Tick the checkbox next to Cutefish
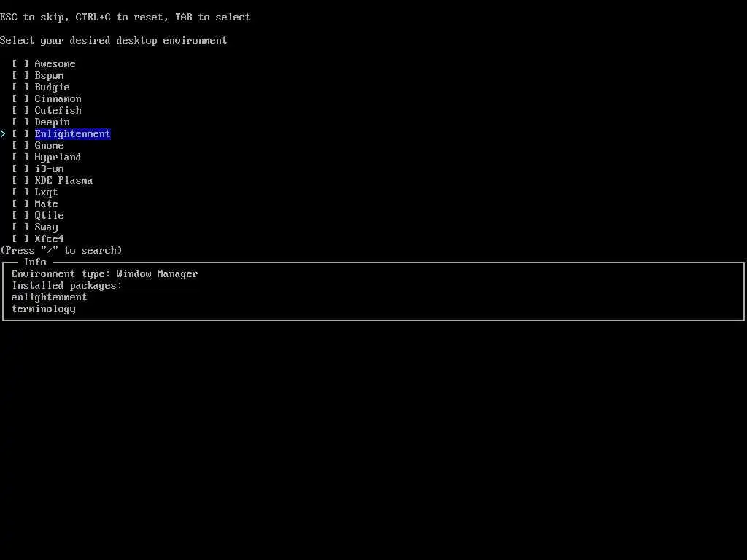 pos(20,111)
